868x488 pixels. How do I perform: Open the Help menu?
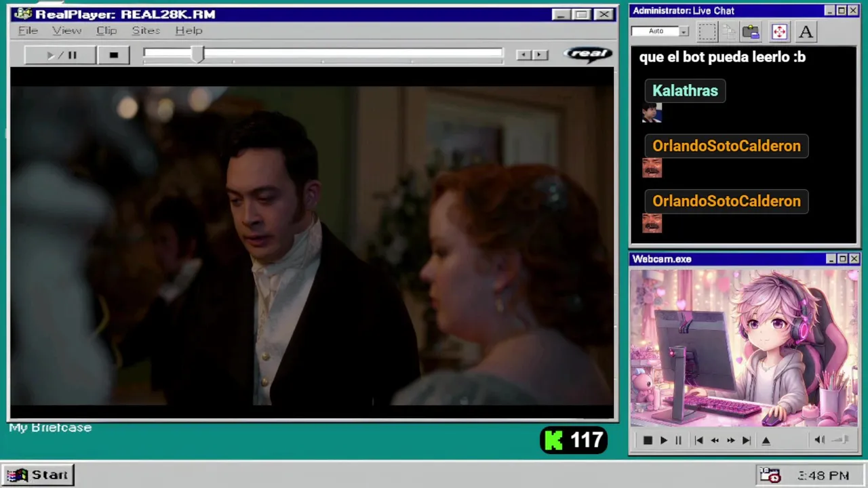pos(189,30)
